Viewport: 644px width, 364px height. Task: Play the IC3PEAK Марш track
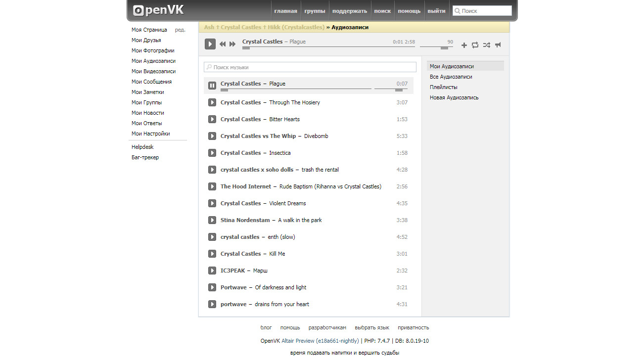[x=212, y=271]
